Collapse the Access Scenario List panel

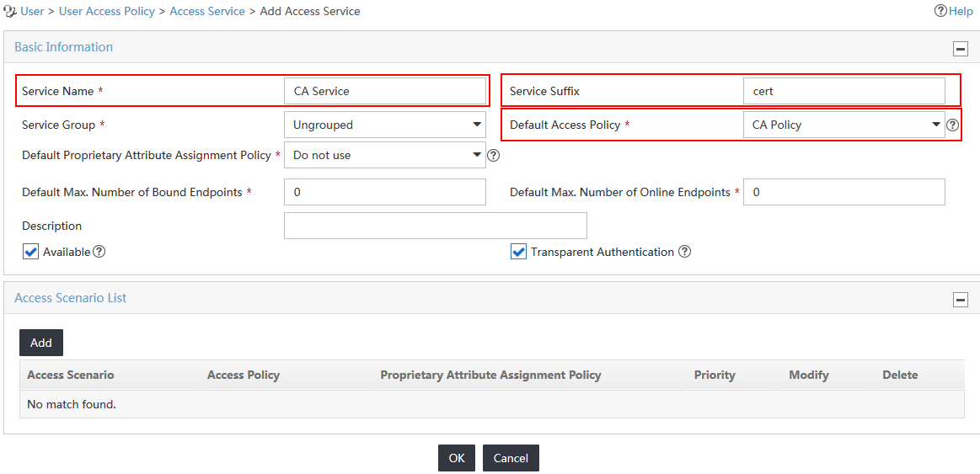[x=960, y=300]
